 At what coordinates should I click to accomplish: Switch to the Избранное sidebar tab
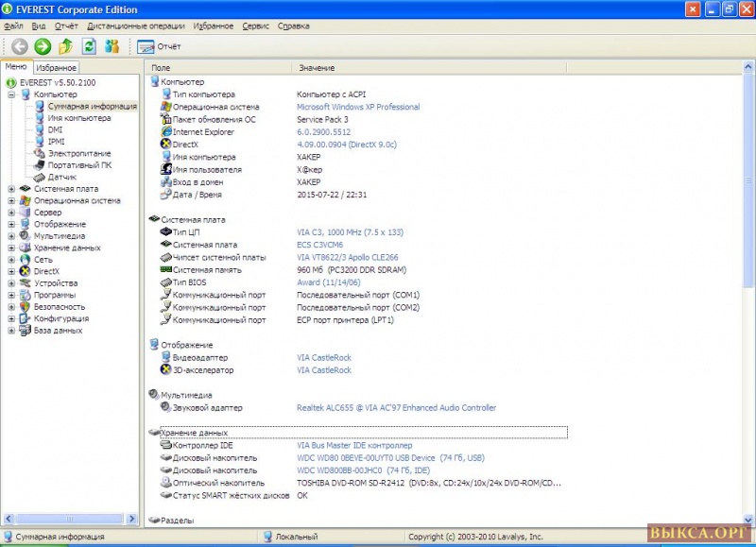(57, 68)
